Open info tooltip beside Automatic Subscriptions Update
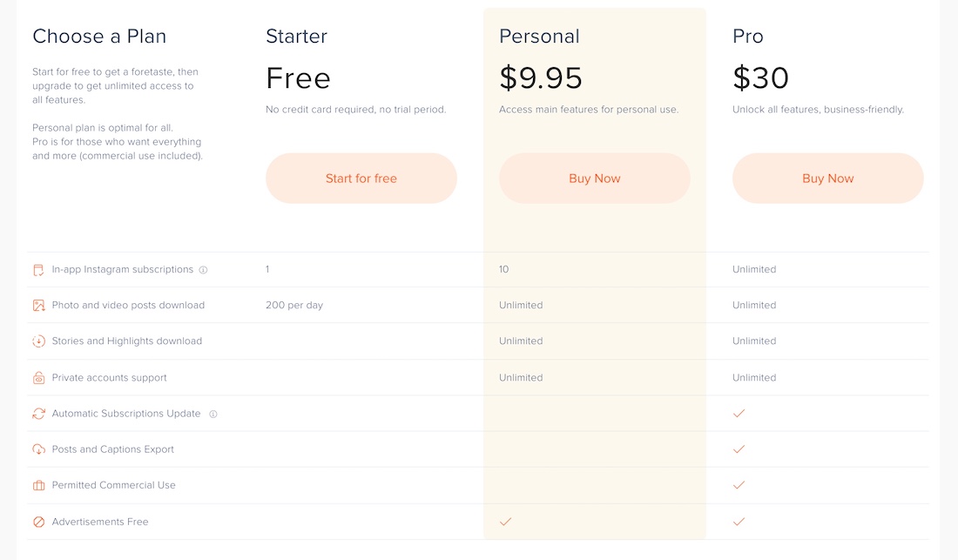Viewport: 958px width, 560px height. (213, 414)
